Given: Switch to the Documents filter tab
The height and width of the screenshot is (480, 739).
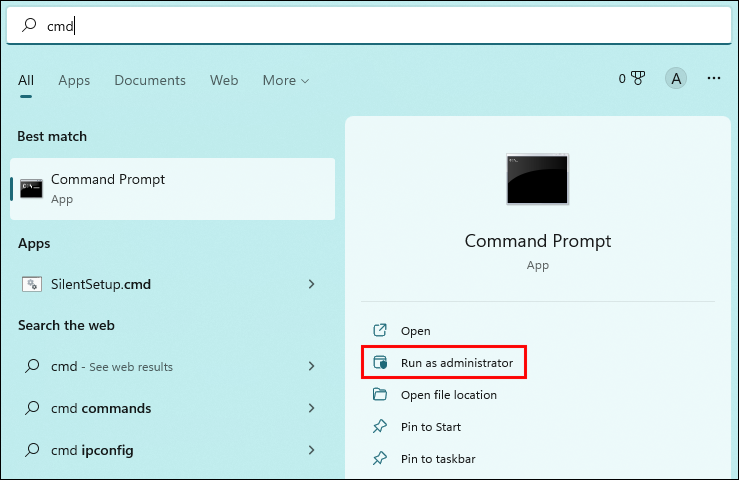Looking at the screenshot, I should coord(150,80).
